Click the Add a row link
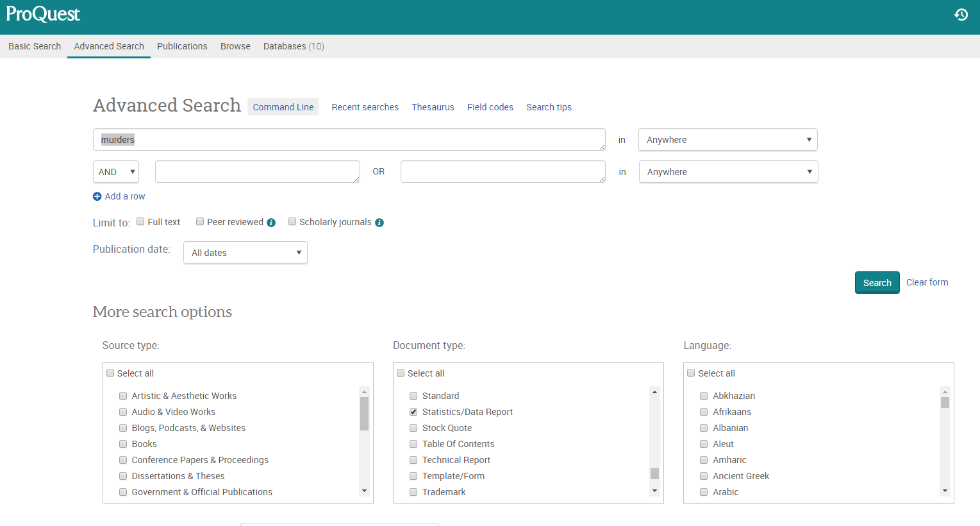Screen dimensions: 980x526 pos(125,196)
